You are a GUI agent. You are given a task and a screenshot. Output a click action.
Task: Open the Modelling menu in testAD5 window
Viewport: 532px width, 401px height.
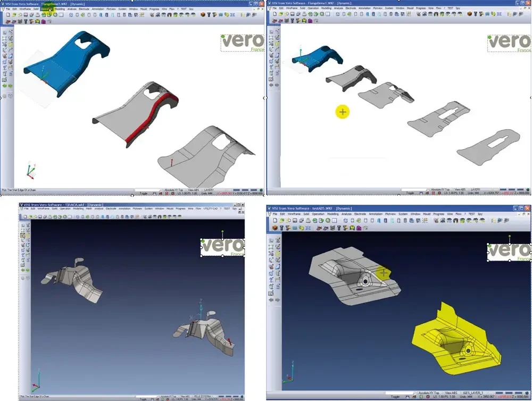point(333,214)
